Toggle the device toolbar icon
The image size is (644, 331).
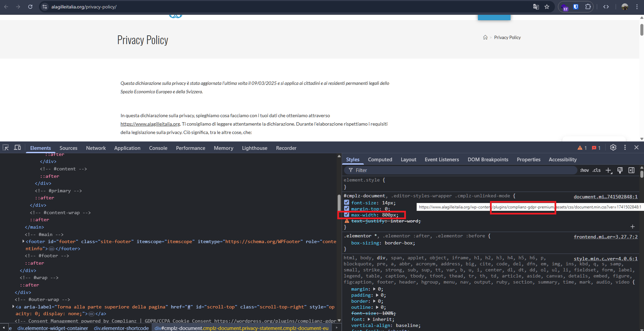point(17,147)
